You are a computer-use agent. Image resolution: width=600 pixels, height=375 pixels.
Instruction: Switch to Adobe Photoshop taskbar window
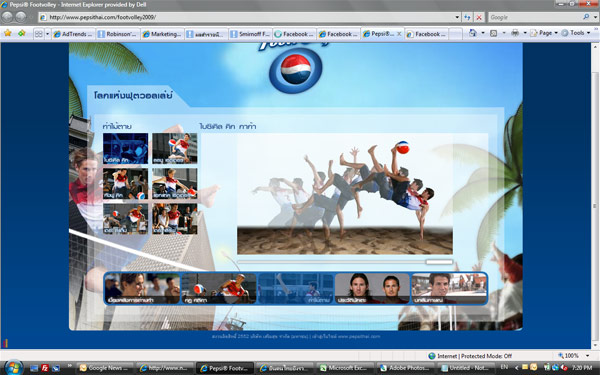pyautogui.click(x=405, y=368)
